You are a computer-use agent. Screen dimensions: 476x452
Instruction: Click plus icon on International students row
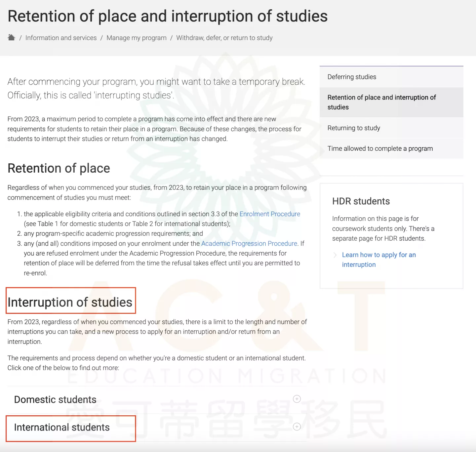(x=297, y=427)
